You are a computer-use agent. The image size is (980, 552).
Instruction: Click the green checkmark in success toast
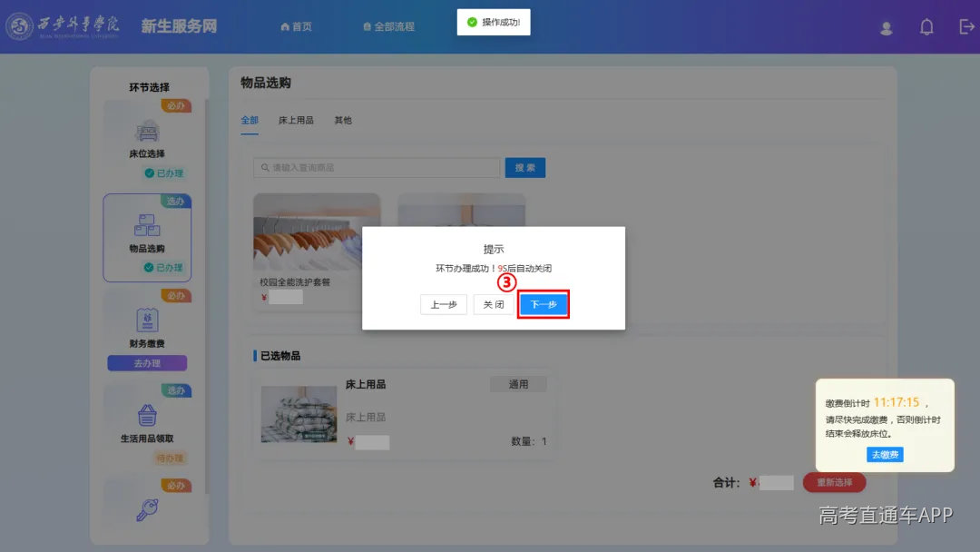coord(473,22)
